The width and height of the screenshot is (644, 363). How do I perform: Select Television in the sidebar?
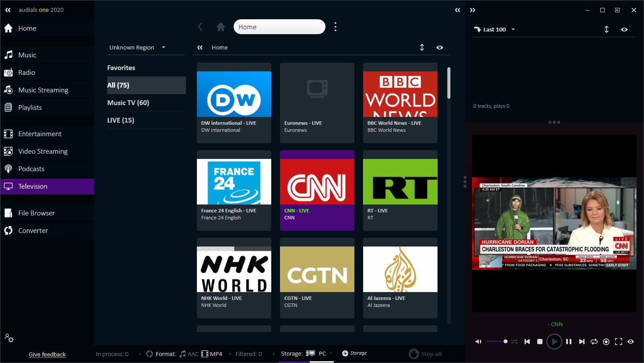(47, 186)
